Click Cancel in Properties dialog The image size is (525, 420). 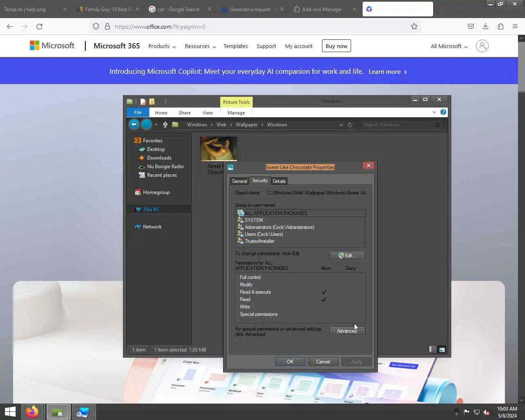coord(323,361)
